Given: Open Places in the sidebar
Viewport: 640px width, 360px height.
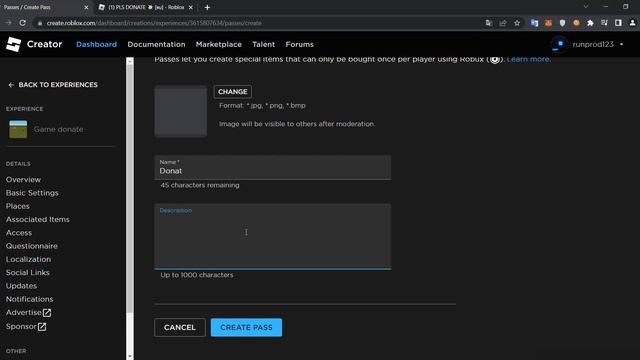Looking at the screenshot, I should coord(18,206).
